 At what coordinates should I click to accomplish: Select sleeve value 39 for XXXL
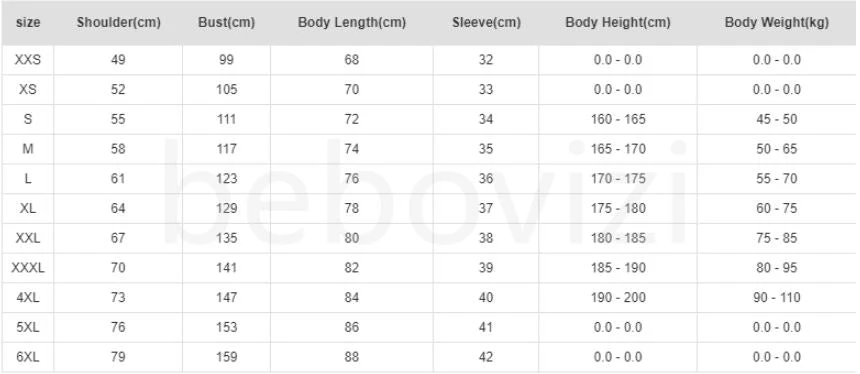(486, 268)
